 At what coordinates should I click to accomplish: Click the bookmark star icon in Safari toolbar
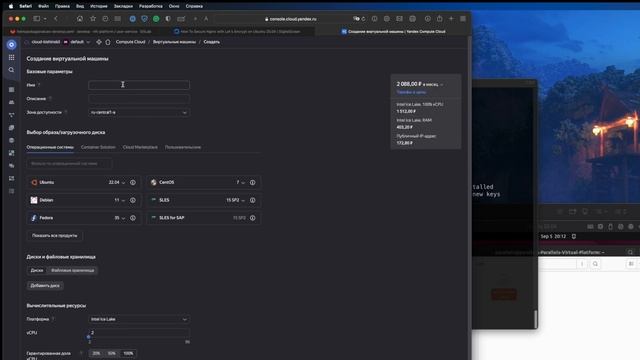[x=93, y=19]
